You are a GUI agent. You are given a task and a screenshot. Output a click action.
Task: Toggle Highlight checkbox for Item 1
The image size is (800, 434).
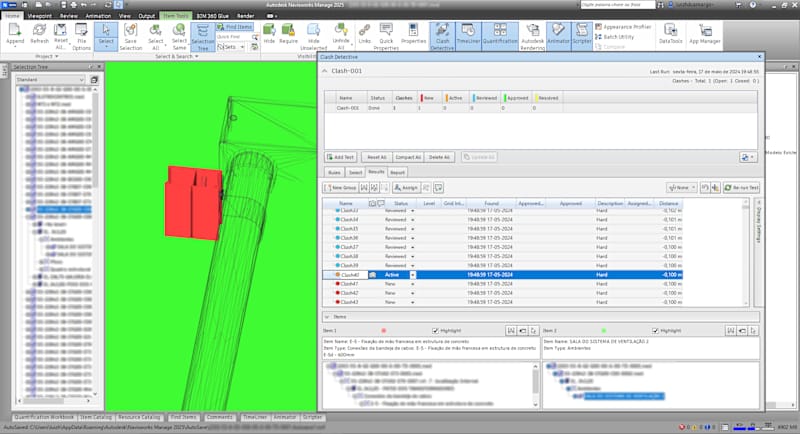pyautogui.click(x=435, y=331)
